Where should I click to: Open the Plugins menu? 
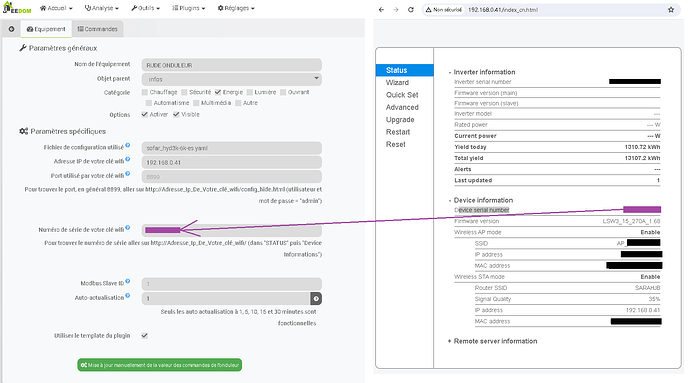(188, 8)
